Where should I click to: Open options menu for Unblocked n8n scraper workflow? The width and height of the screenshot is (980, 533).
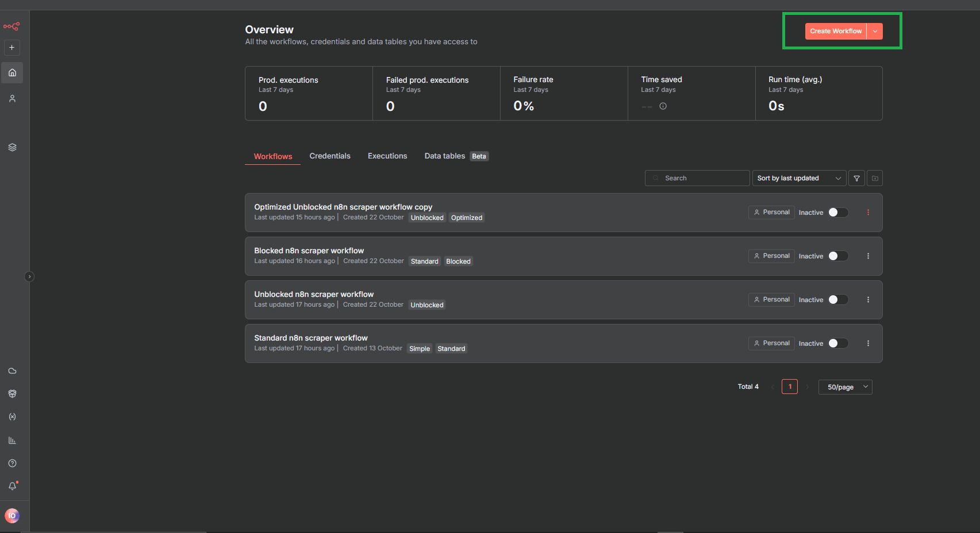(868, 300)
